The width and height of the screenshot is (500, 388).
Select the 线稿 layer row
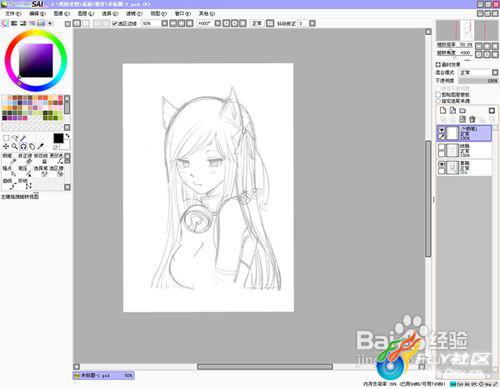pyautogui.click(x=464, y=150)
